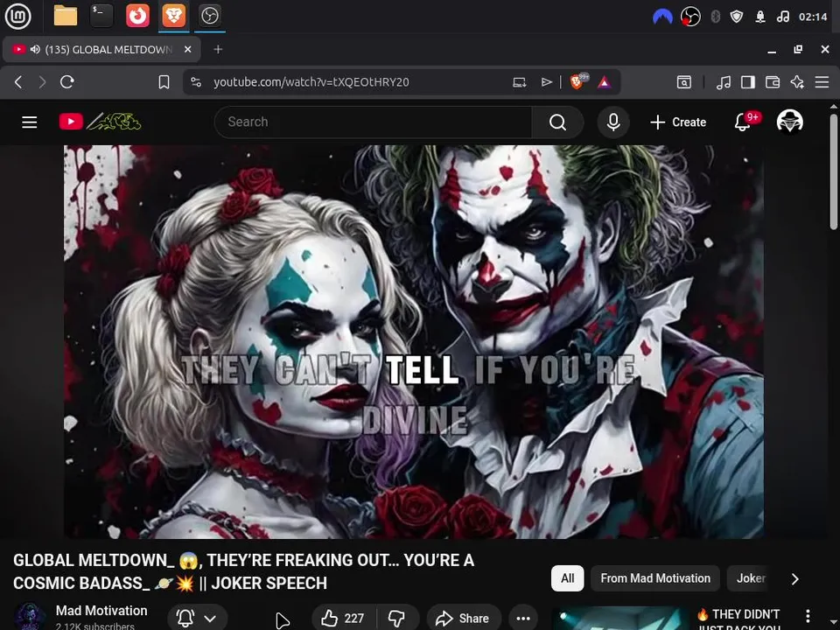Viewport: 840px width, 630px height.
Task: Click the YouTube Search field
Action: [x=374, y=122]
